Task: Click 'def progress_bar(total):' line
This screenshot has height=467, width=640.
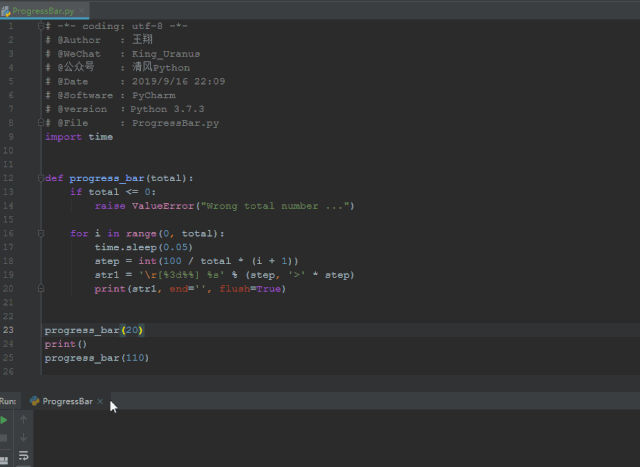Action: [x=119, y=178]
